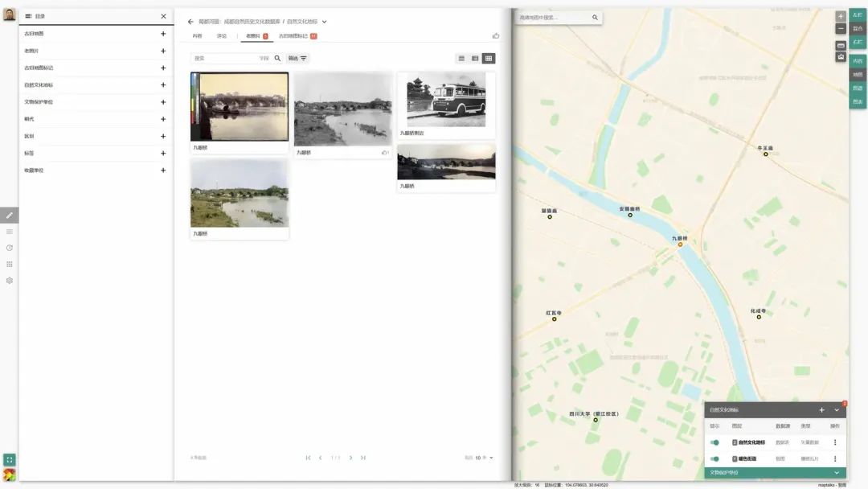Image resolution: width=868 pixels, height=489 pixels.
Task: Open the breadcrumb dropdown chevron
Action: click(325, 22)
